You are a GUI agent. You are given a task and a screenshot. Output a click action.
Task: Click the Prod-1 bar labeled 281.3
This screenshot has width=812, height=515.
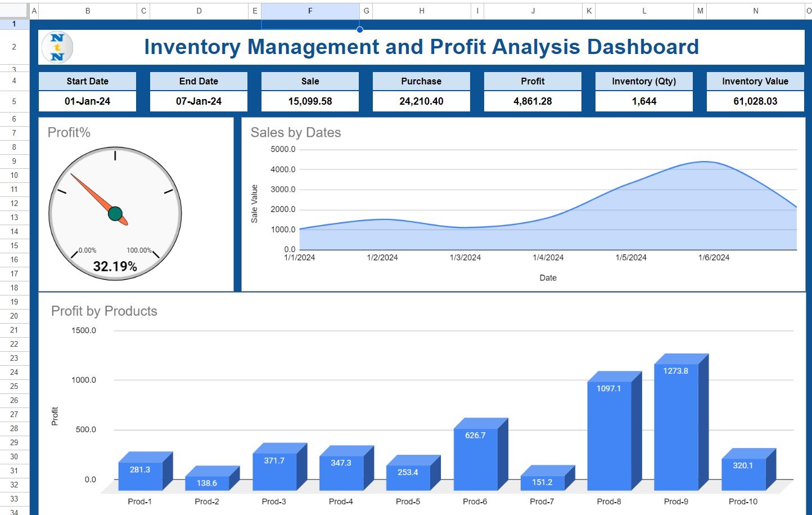pyautogui.click(x=141, y=476)
